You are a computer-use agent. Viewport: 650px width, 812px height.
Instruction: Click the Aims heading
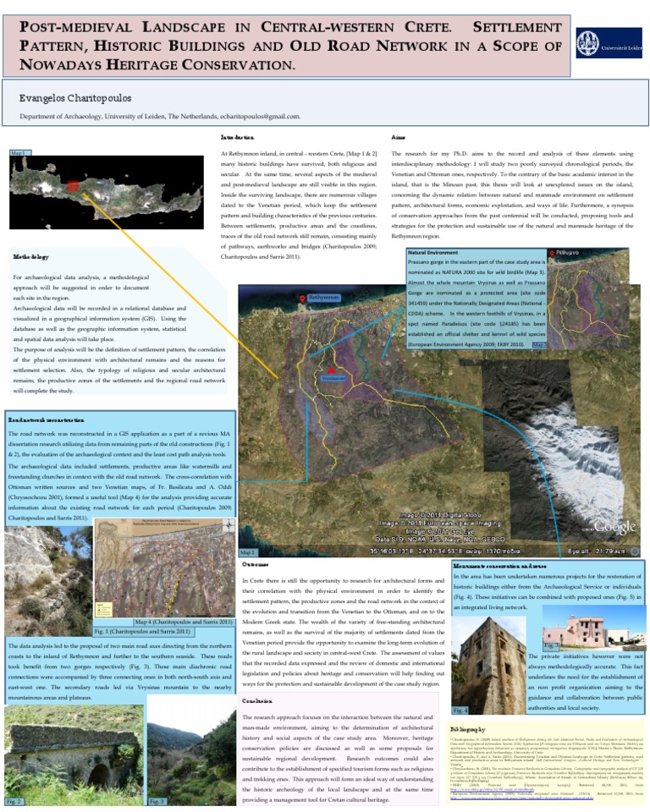pos(398,137)
